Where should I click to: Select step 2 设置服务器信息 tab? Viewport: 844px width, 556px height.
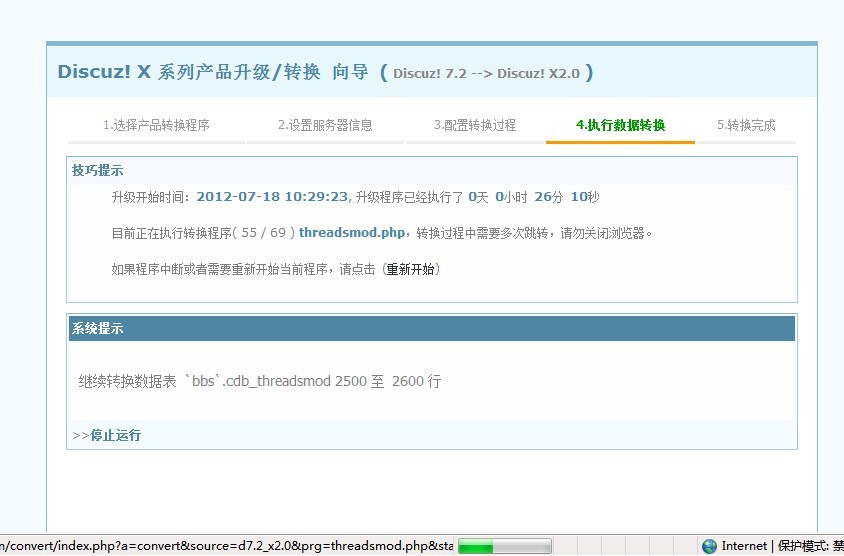(x=325, y=125)
